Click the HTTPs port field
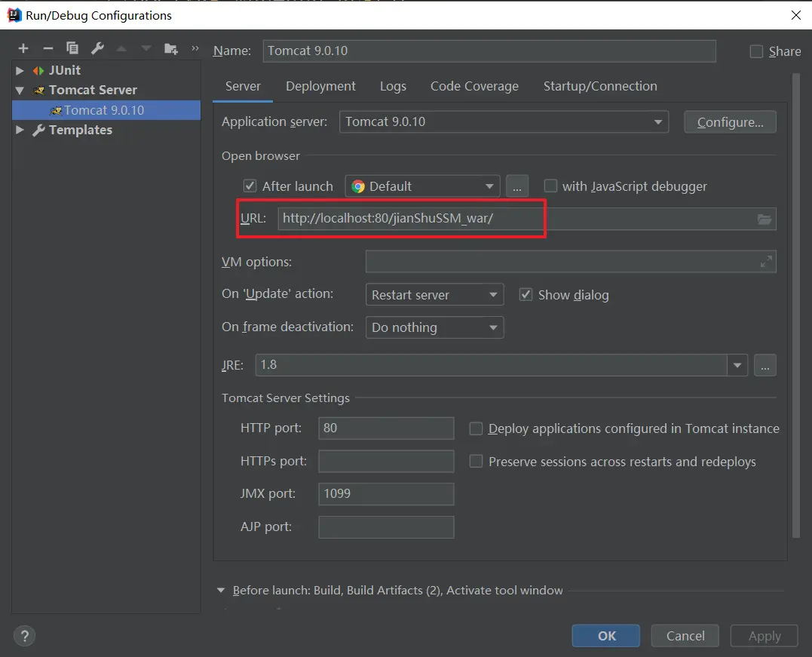This screenshot has height=657, width=812. 386,461
